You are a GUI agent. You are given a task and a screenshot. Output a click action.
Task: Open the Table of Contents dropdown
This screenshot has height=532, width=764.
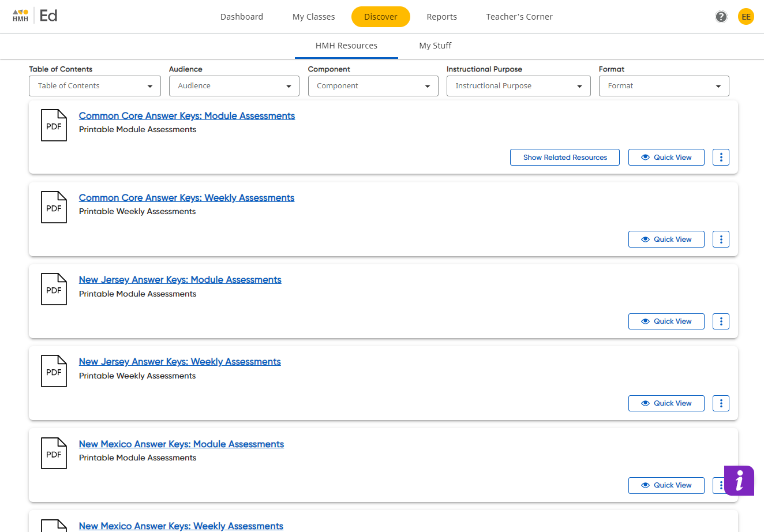tap(95, 85)
